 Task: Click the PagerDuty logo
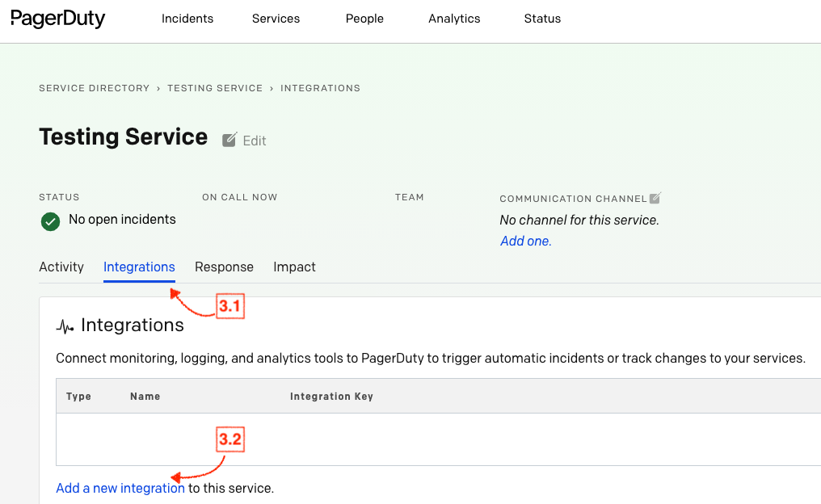point(57,19)
